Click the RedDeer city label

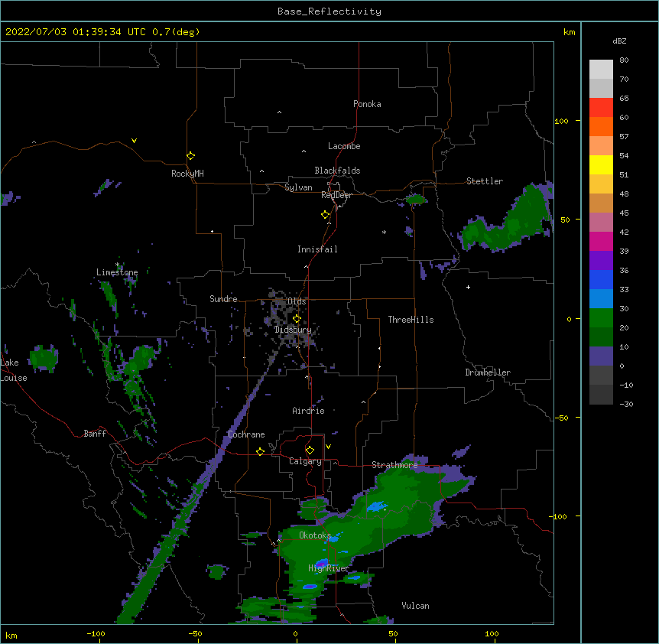336,195
